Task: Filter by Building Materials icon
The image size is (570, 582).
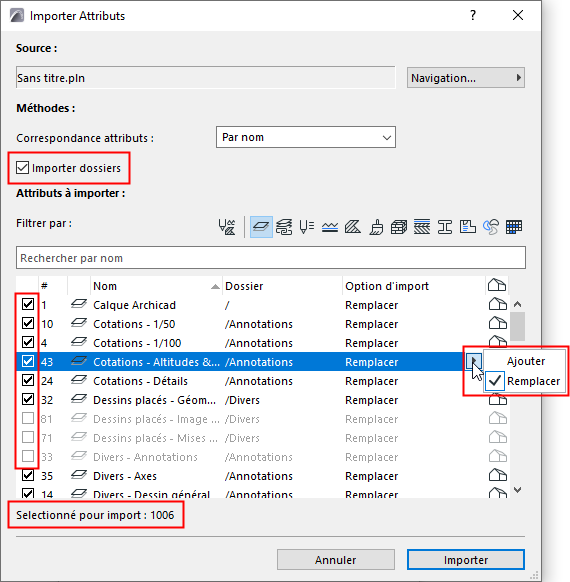Action: pos(399,227)
